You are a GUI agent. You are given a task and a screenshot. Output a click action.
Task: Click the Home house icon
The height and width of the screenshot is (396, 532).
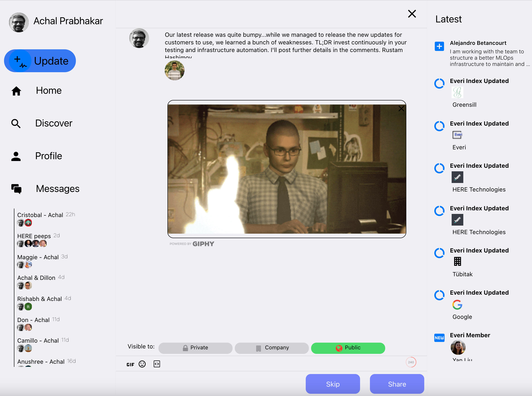click(16, 91)
